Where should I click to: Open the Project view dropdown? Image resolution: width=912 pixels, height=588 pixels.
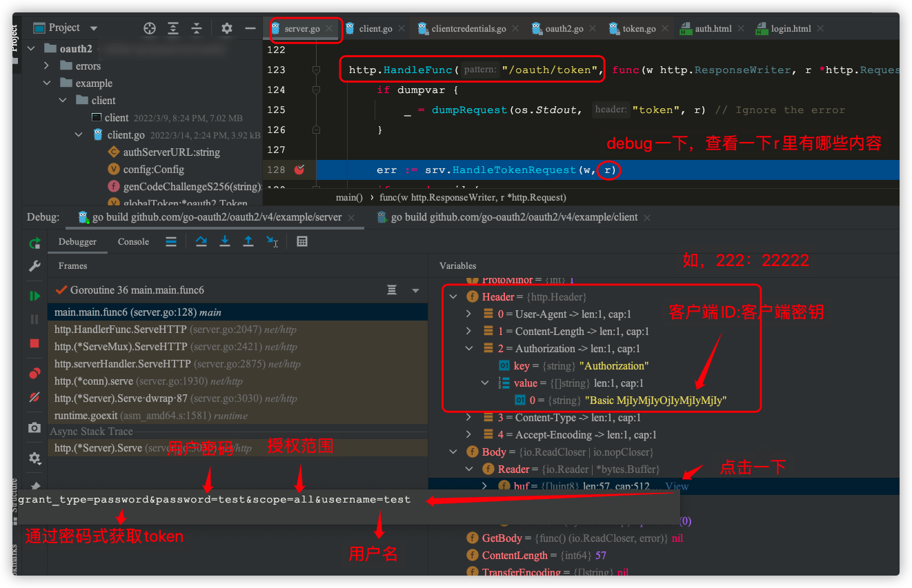(94, 28)
